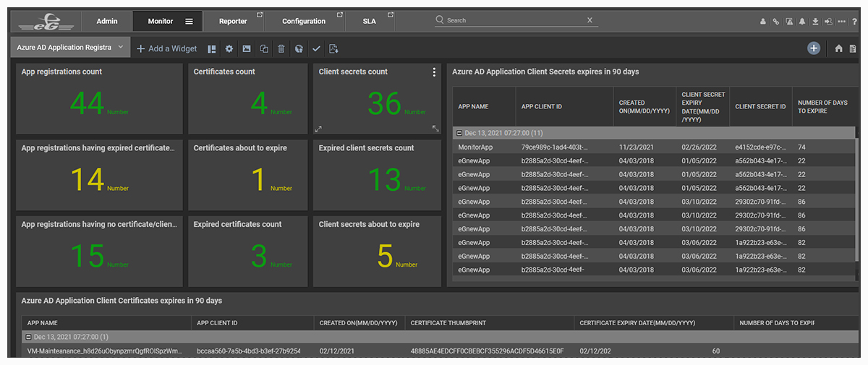The width and height of the screenshot is (868, 365).
Task: Click the e4152cde-e97c client secret ID
Action: pos(760,147)
